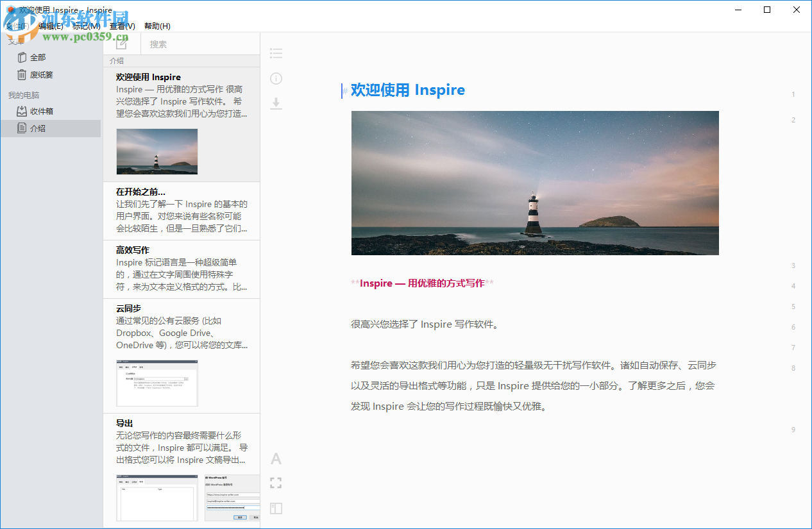
Task: Click the 全部 library icon
Action: click(x=22, y=57)
